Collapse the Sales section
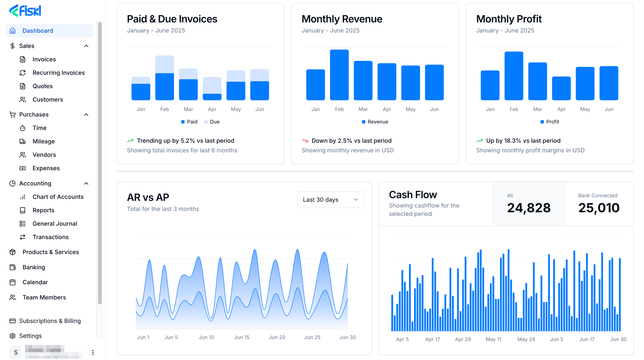This screenshot has width=644, height=360. [86, 46]
